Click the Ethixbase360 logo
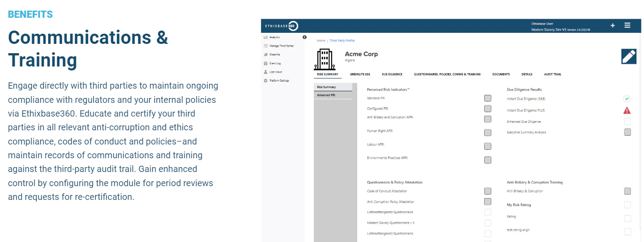Screen dimensions: 644x242 (x=282, y=26)
